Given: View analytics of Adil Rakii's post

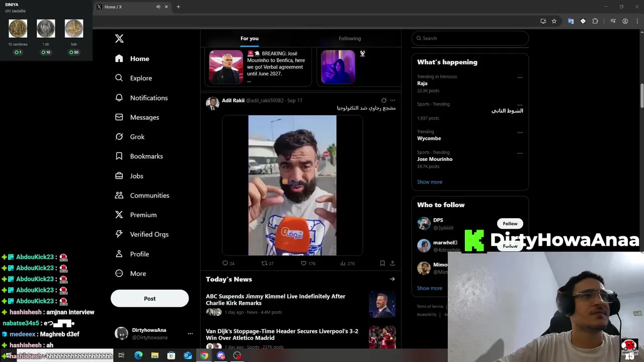Looking at the screenshot, I should pos(347,263).
